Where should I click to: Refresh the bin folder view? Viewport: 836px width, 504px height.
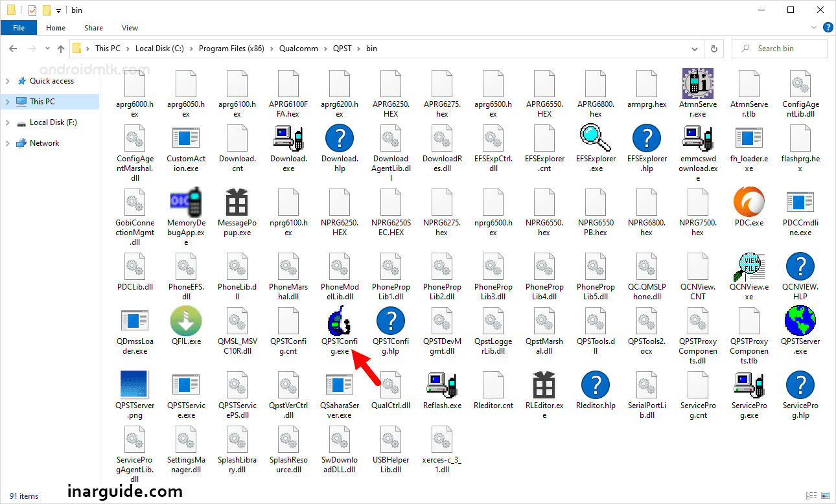[714, 49]
